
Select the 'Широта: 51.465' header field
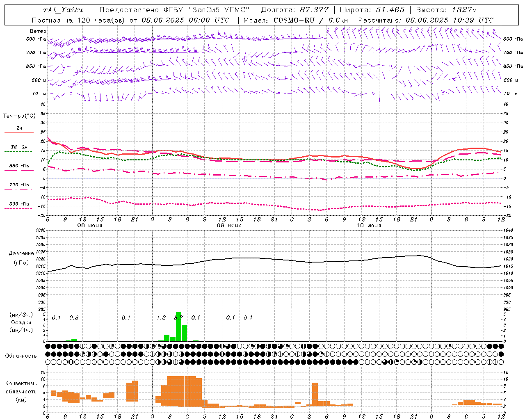[372, 10]
